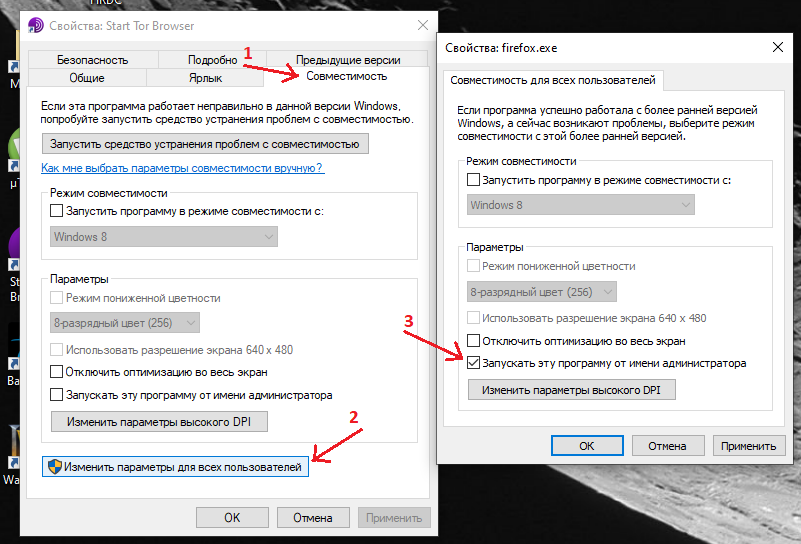Click Изменить параметры высокого DPI in Tor Browser window
The width and height of the screenshot is (801, 544).
coord(159,422)
